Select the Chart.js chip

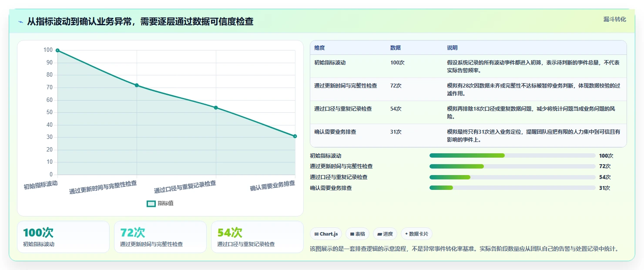pyautogui.click(x=326, y=234)
